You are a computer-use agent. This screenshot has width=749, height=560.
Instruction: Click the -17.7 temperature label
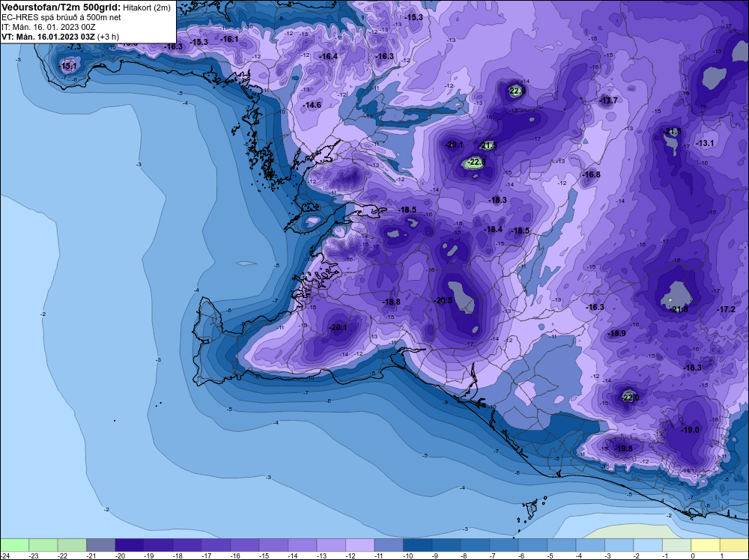(x=608, y=100)
